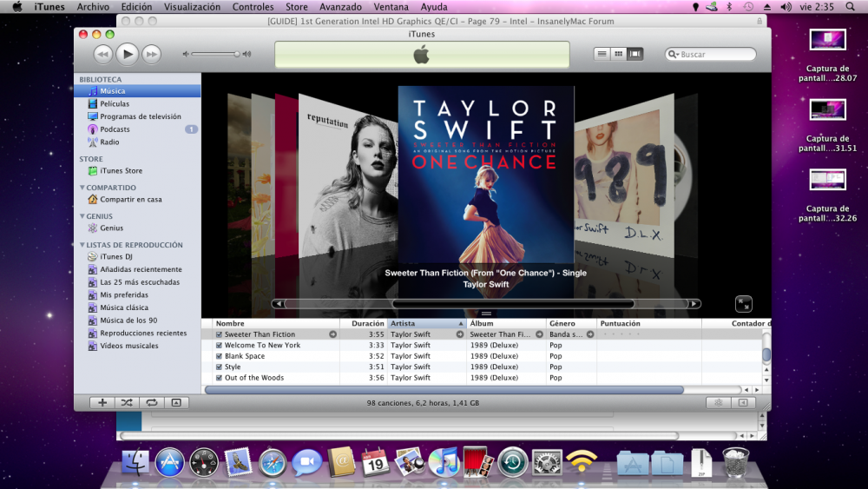Open Safari from the Dock
868x489 pixels.
point(273,463)
